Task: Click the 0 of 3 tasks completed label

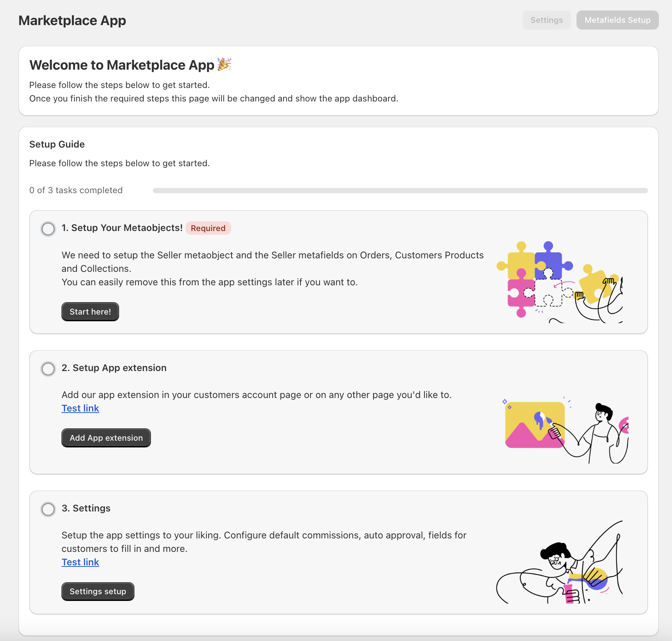Action: coord(76,190)
